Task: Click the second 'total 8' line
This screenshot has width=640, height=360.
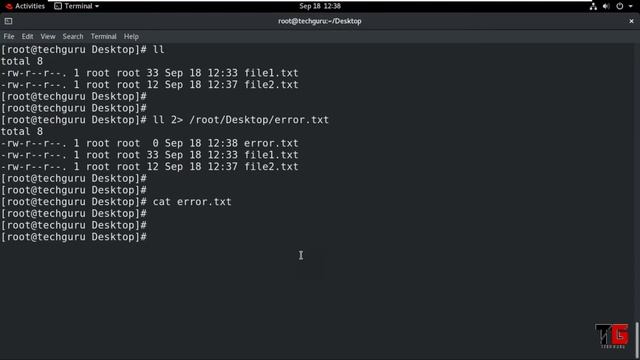Action: (x=22, y=131)
